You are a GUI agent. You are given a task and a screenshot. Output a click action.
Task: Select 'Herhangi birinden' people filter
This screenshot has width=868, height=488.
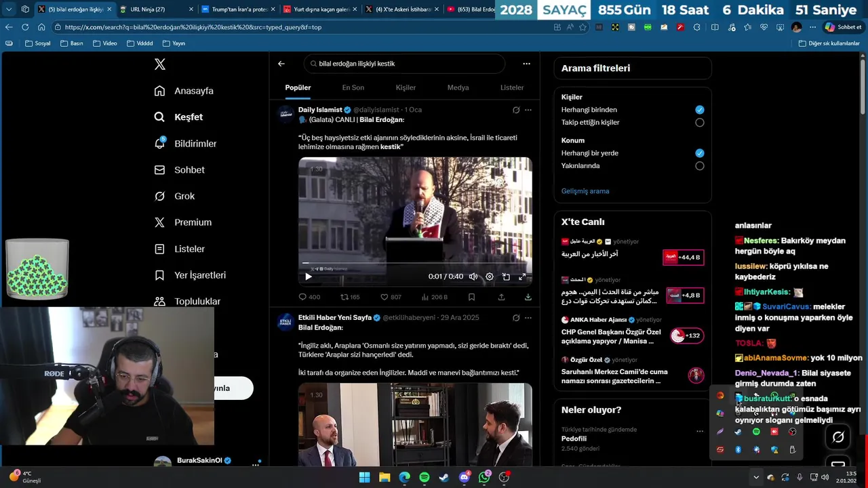pyautogui.click(x=700, y=110)
